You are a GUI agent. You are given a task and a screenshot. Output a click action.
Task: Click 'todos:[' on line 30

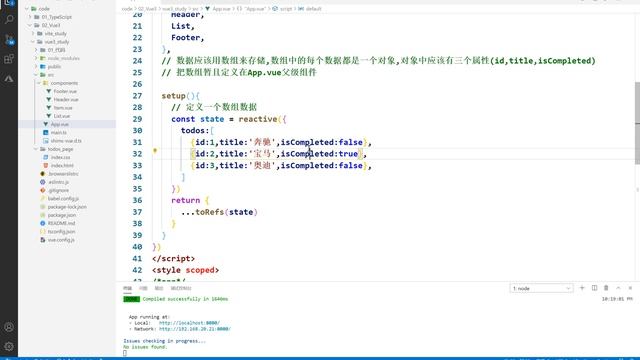[197, 131]
